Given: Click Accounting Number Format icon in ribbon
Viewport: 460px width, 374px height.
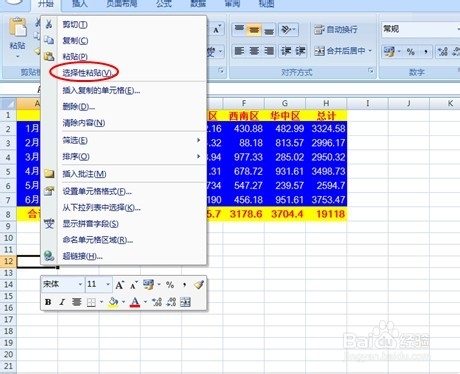Looking at the screenshot, I should click(x=389, y=51).
